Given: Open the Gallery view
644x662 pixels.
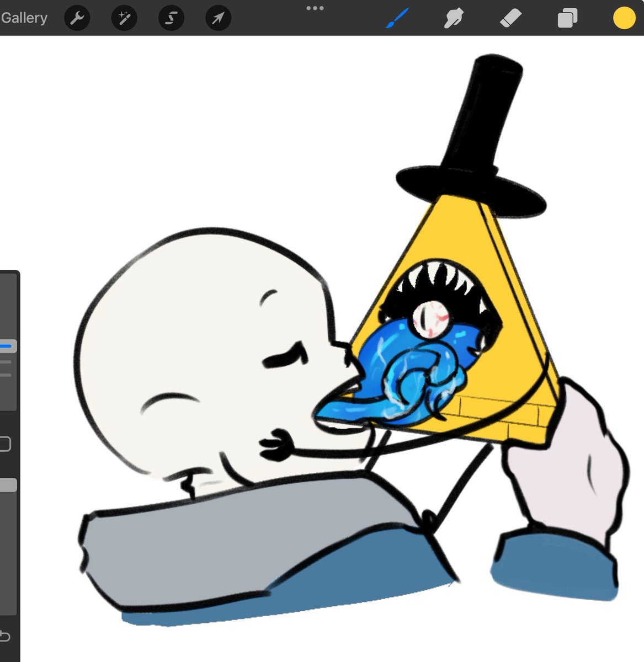Looking at the screenshot, I should click(24, 18).
